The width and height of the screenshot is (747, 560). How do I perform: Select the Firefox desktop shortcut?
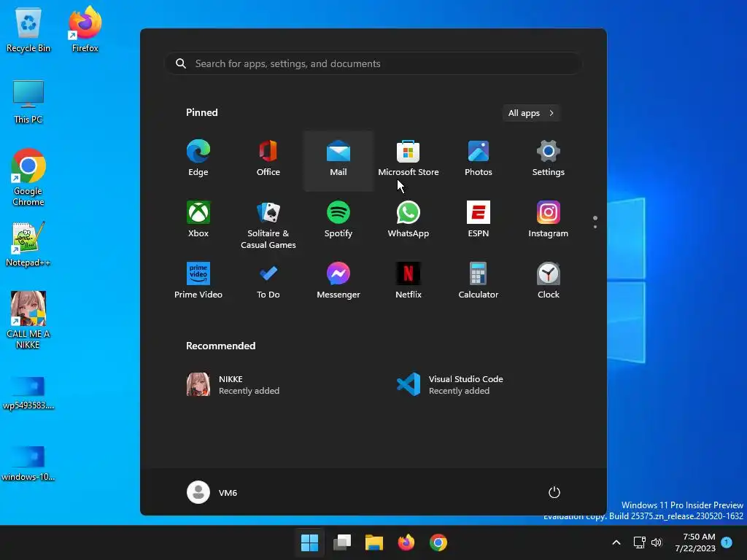click(85, 30)
